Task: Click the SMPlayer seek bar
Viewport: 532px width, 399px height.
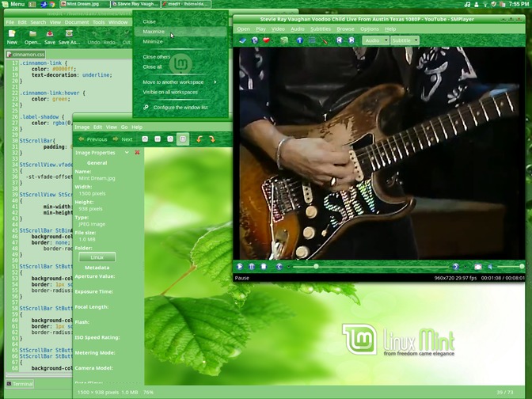Action: (x=371, y=267)
